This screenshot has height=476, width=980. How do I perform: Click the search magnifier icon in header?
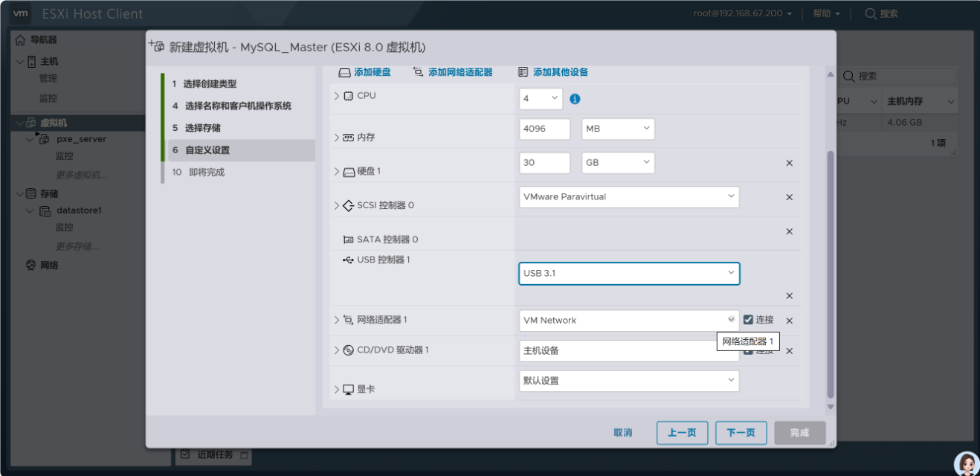click(871, 13)
